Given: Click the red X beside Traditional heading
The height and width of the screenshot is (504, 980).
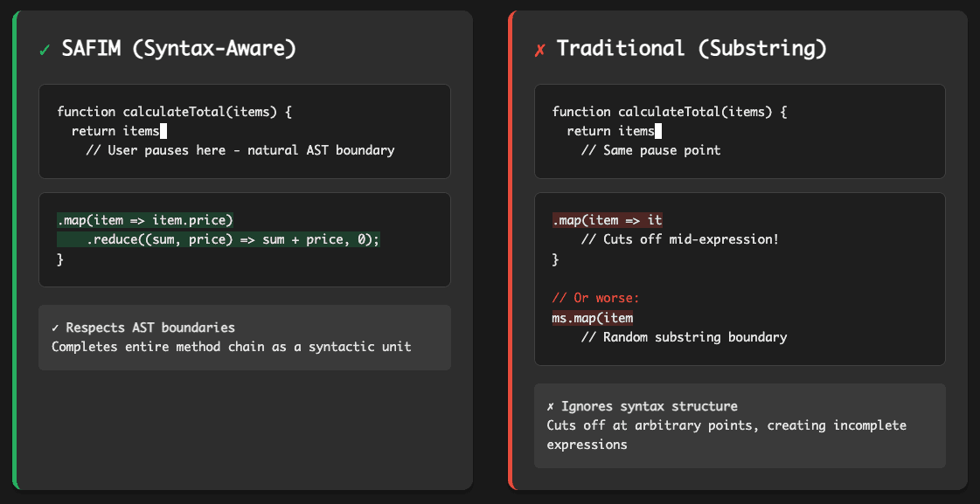Looking at the screenshot, I should click(539, 51).
